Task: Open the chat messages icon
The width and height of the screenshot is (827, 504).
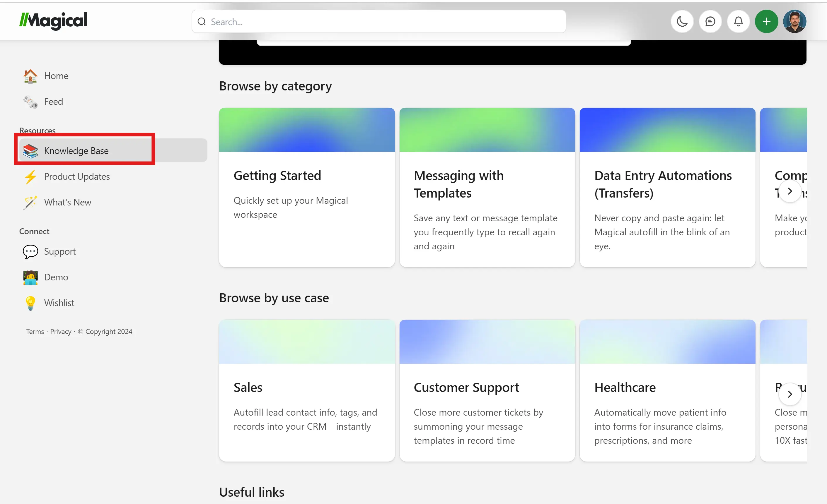Action: [x=710, y=22]
